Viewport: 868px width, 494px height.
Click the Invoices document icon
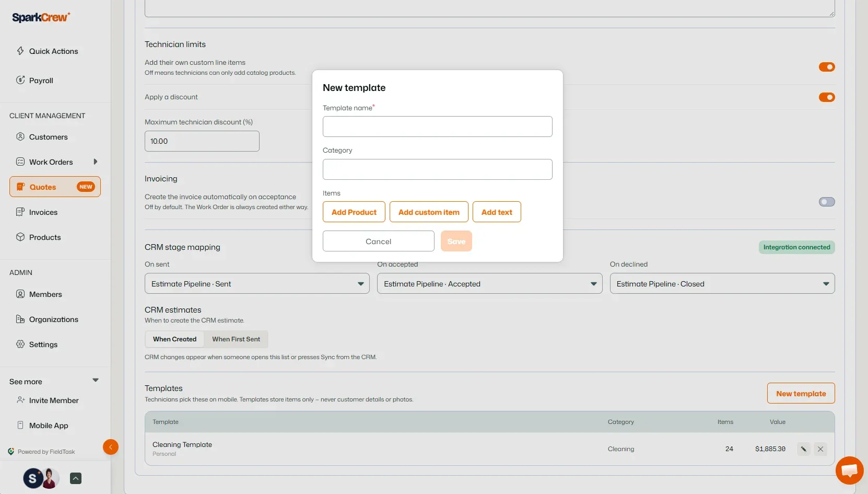click(x=20, y=212)
